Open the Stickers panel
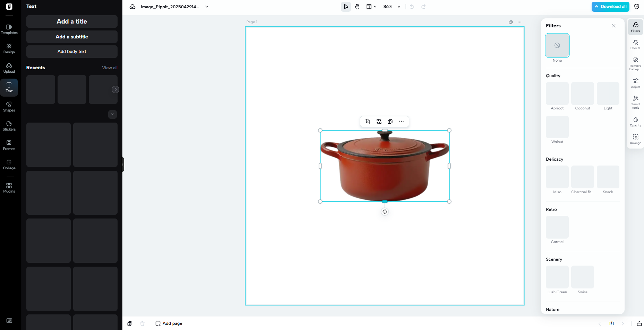The image size is (644, 330). click(x=9, y=125)
